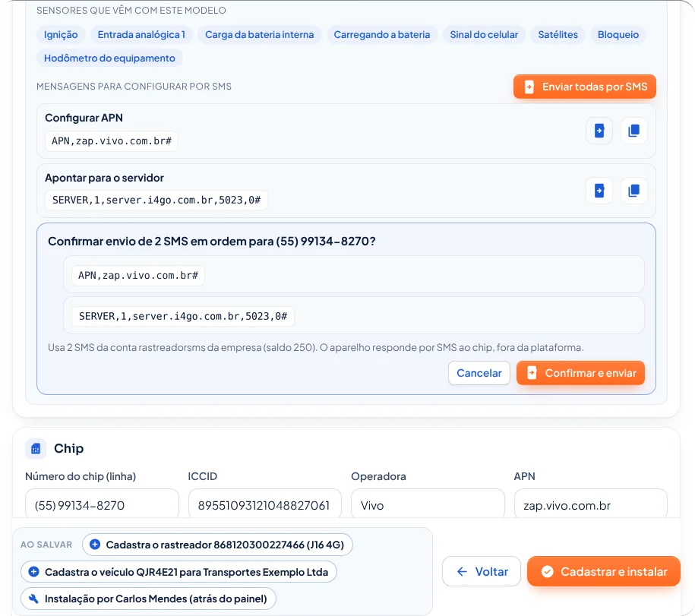
Task: Send the Configurar APN message by SMS icon
Action: coord(599,131)
